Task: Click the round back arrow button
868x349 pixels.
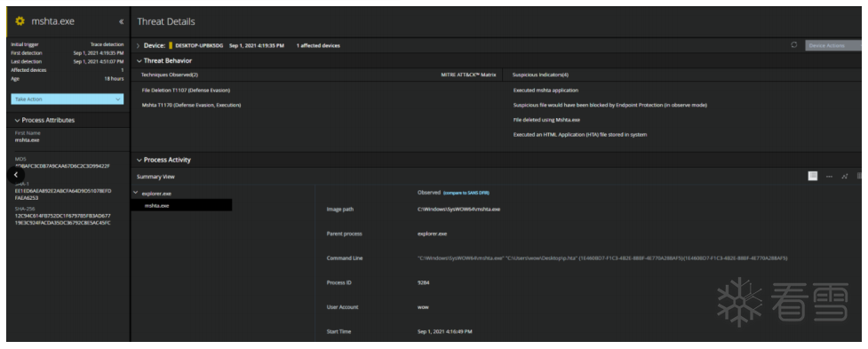Action: click(16, 174)
